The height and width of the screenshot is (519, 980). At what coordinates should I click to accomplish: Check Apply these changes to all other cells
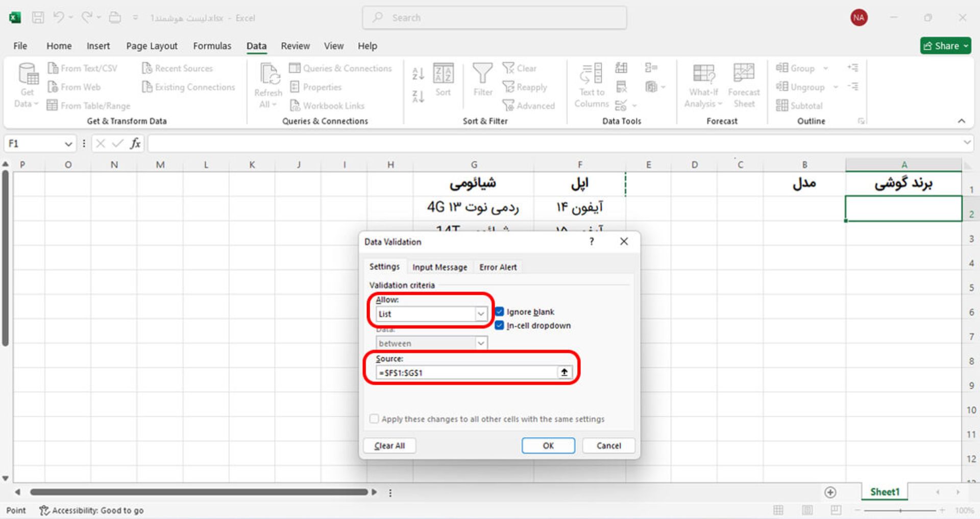374,419
